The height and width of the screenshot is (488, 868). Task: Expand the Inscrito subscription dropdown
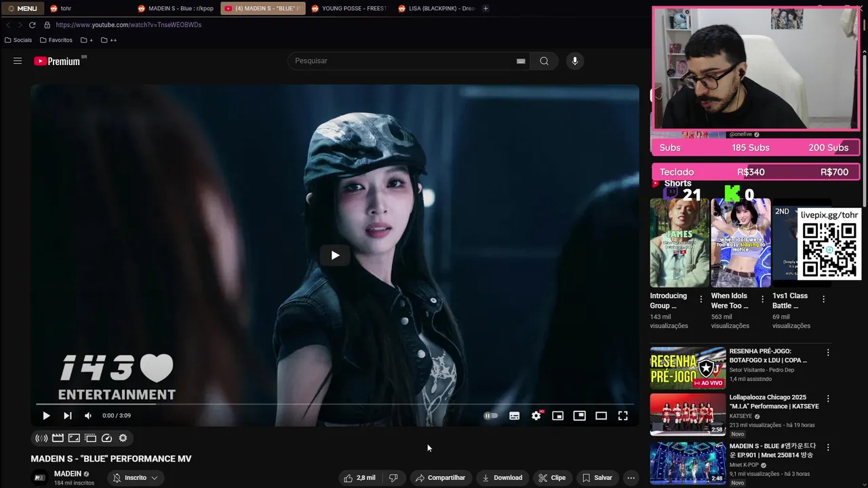pyautogui.click(x=135, y=478)
